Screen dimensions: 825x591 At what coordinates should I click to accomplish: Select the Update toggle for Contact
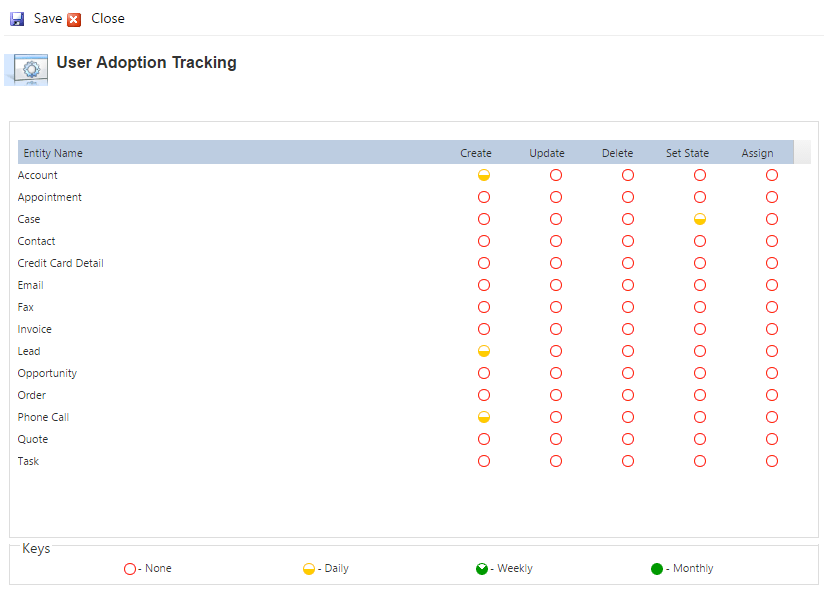(x=555, y=241)
